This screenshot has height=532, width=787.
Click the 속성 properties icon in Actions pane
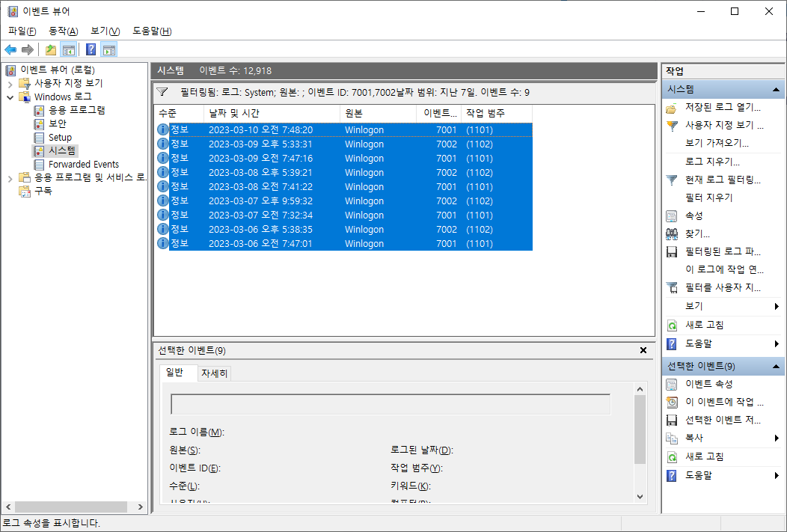coord(671,215)
